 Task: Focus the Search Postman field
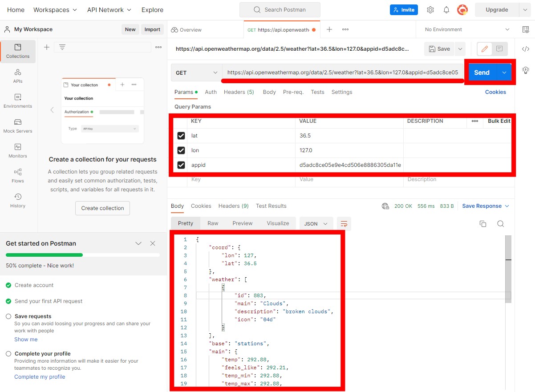280,10
